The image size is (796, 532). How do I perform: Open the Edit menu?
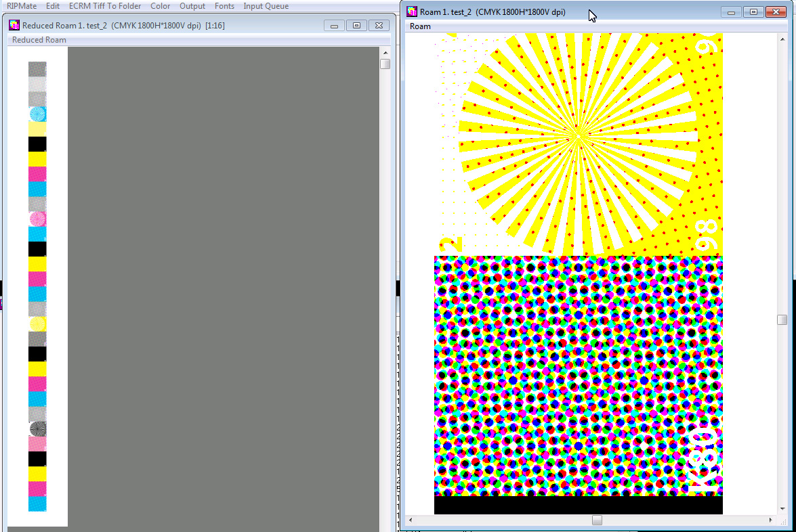click(x=52, y=6)
